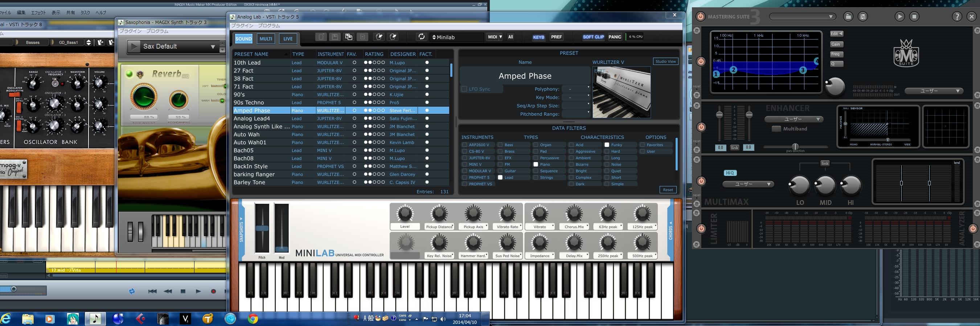The width and height of the screenshot is (980, 326).
Task: Click the delete preset icon in Analog Lab
Action: pos(362,37)
